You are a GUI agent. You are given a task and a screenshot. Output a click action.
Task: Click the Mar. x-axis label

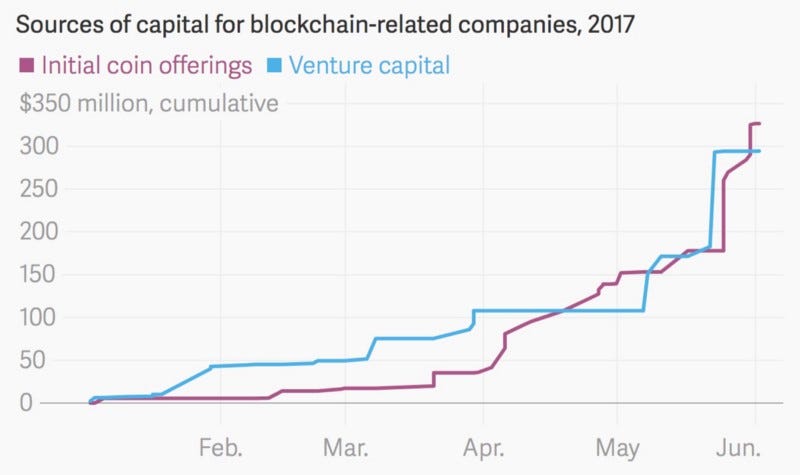coord(345,448)
